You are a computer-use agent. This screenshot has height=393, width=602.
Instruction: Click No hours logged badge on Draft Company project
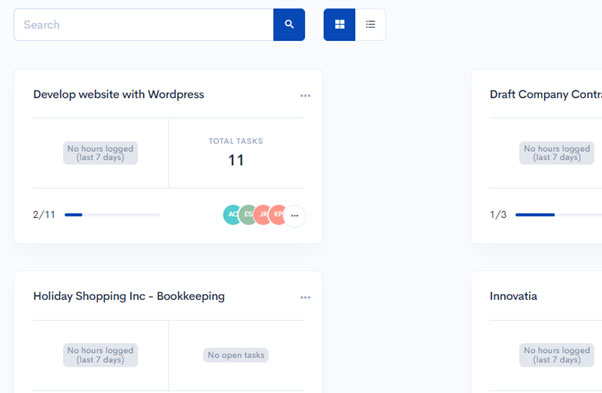(557, 153)
